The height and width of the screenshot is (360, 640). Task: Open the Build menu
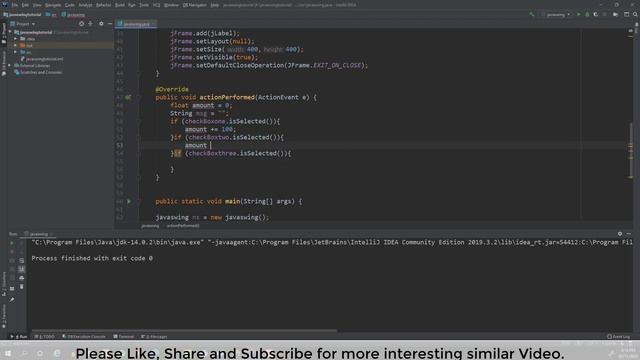(120, 5)
